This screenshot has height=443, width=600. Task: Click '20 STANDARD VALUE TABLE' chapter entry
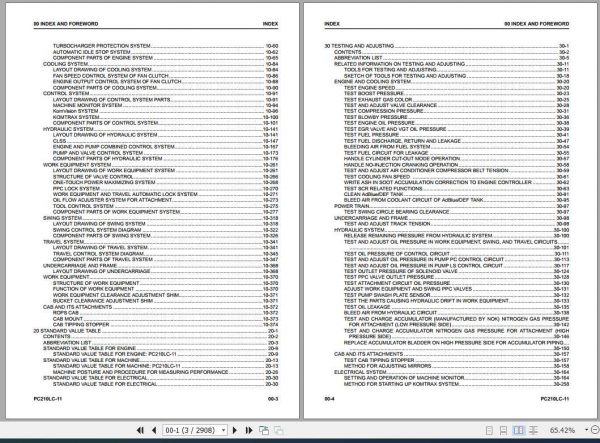pos(67,331)
